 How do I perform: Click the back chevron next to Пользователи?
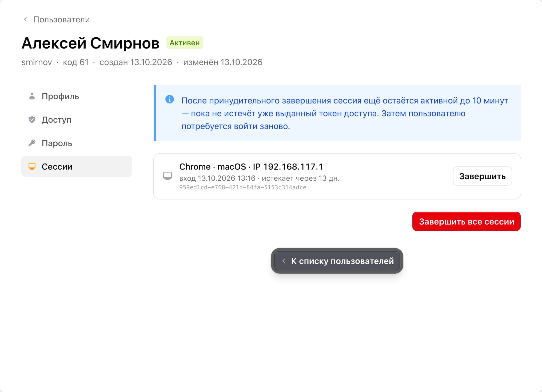tap(25, 19)
